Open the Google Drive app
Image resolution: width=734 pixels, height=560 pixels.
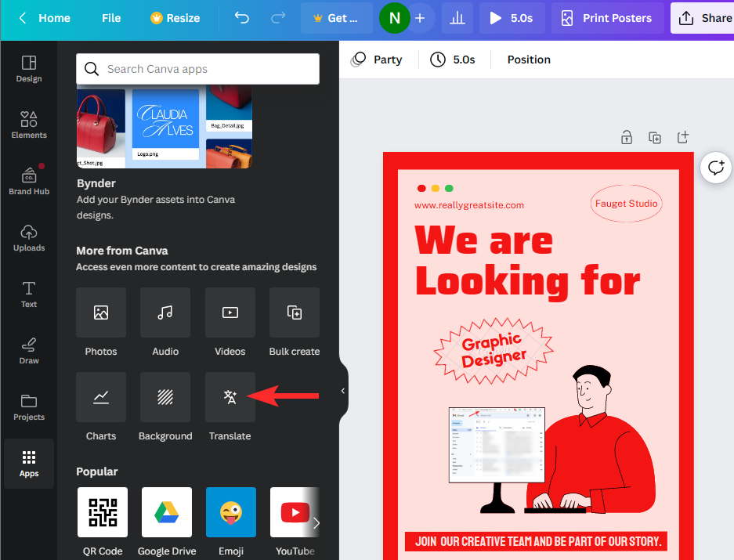166,512
